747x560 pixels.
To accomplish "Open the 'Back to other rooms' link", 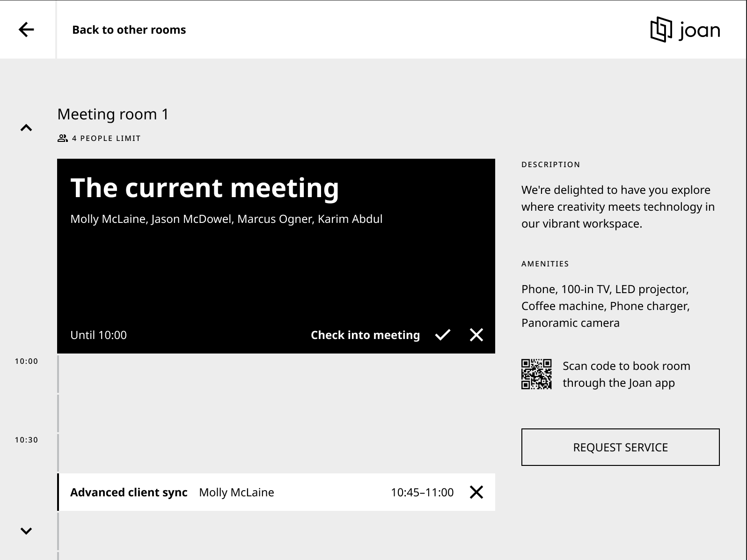I will coord(129,30).
